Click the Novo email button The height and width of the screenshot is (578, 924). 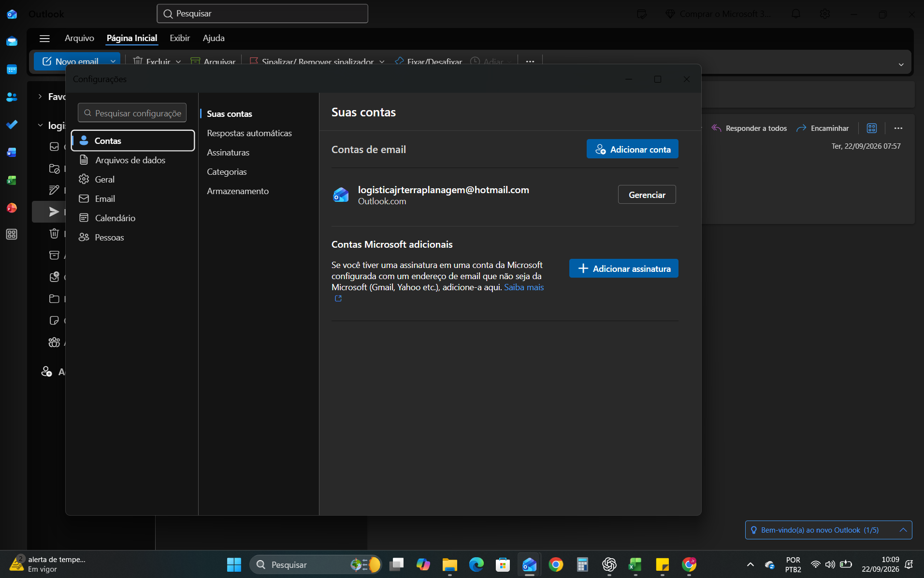(71, 61)
